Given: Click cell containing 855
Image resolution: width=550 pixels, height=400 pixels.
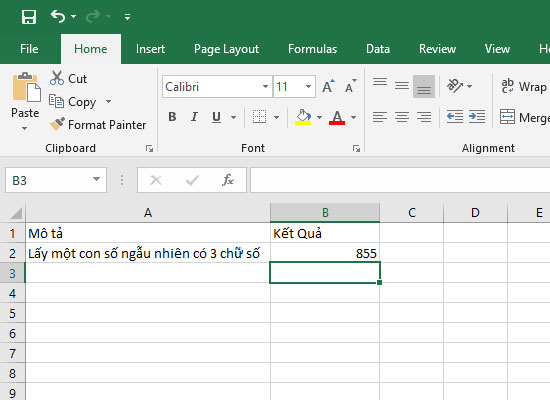Looking at the screenshot, I should (325, 253).
